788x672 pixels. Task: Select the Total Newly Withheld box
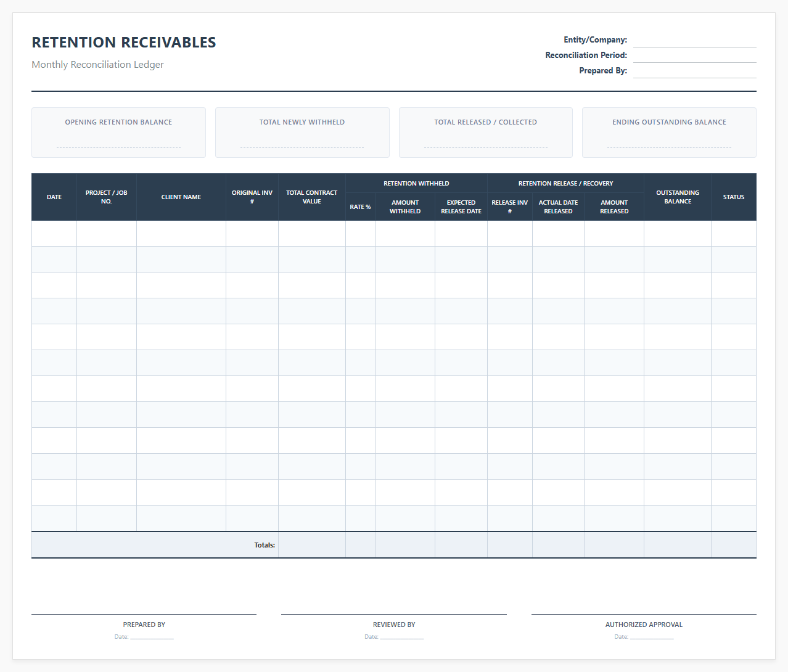point(302,133)
